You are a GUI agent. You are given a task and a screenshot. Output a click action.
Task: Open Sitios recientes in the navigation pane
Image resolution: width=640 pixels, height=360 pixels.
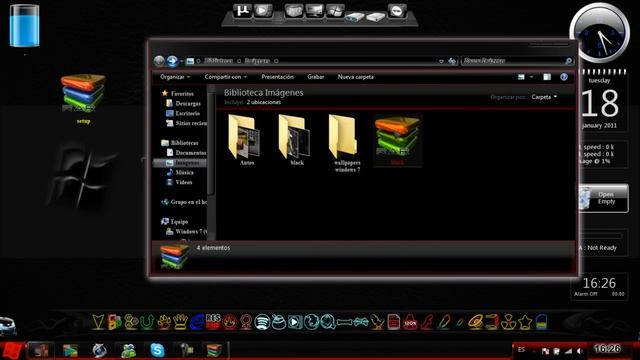point(186,123)
